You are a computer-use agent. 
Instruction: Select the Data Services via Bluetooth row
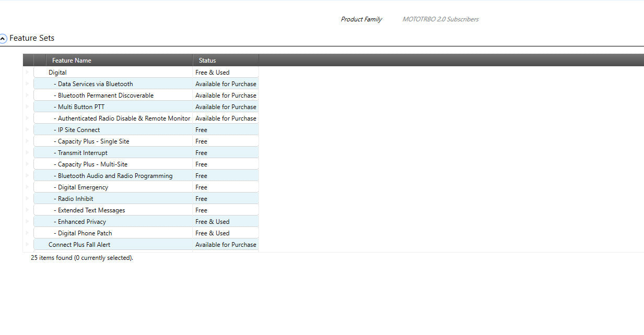click(x=146, y=83)
